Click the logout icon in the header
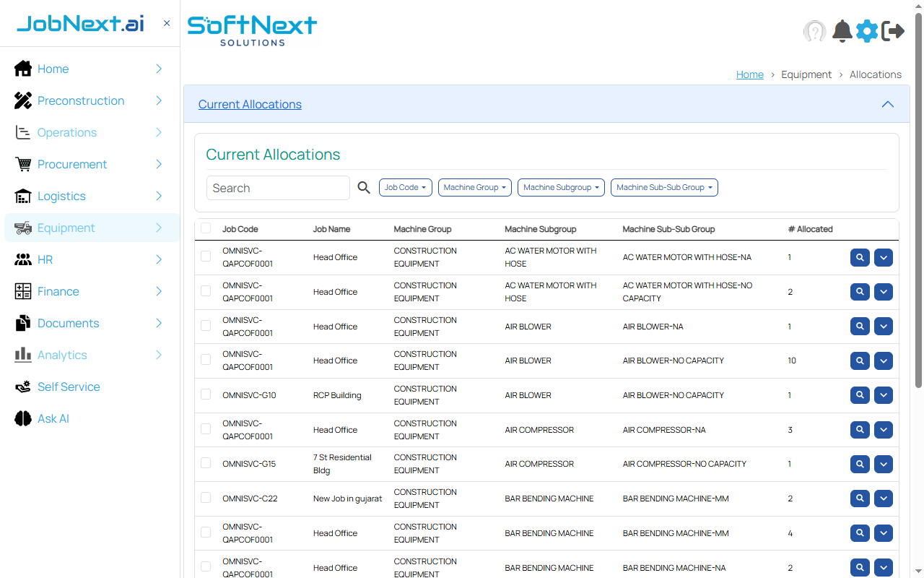924x578 pixels. click(x=893, y=30)
